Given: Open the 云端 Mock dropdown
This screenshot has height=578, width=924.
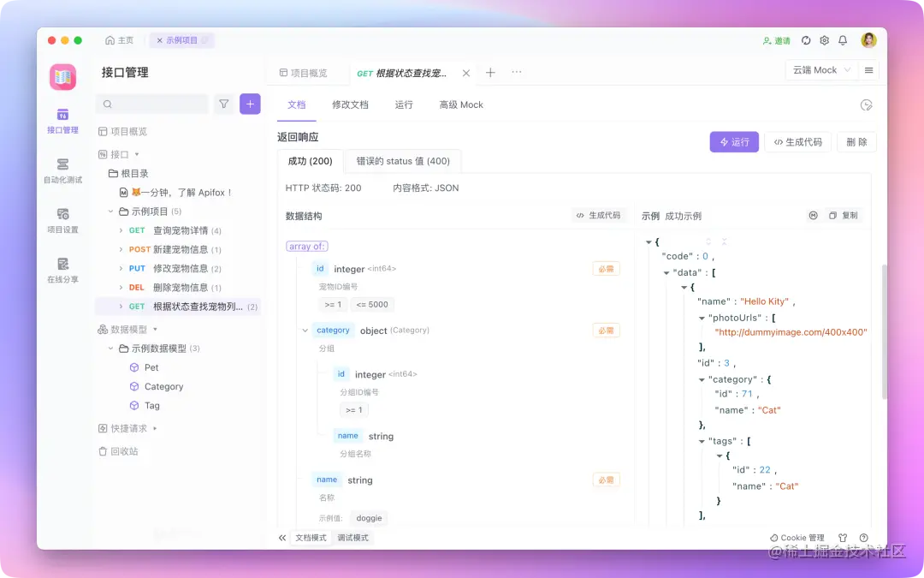Looking at the screenshot, I should point(820,70).
